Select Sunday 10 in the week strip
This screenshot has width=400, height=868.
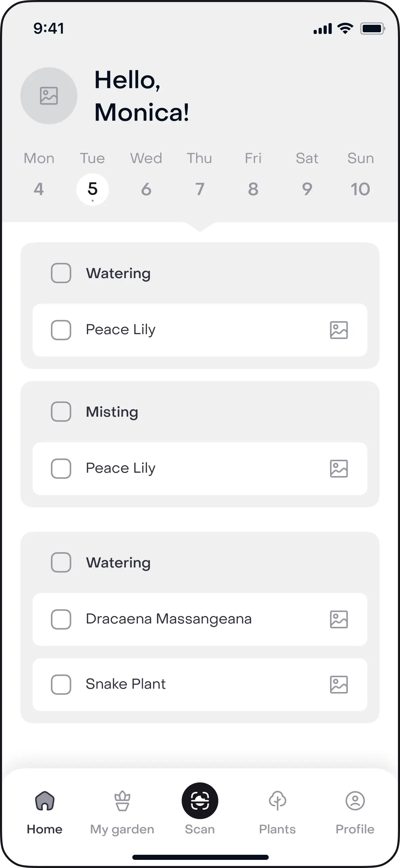point(360,189)
